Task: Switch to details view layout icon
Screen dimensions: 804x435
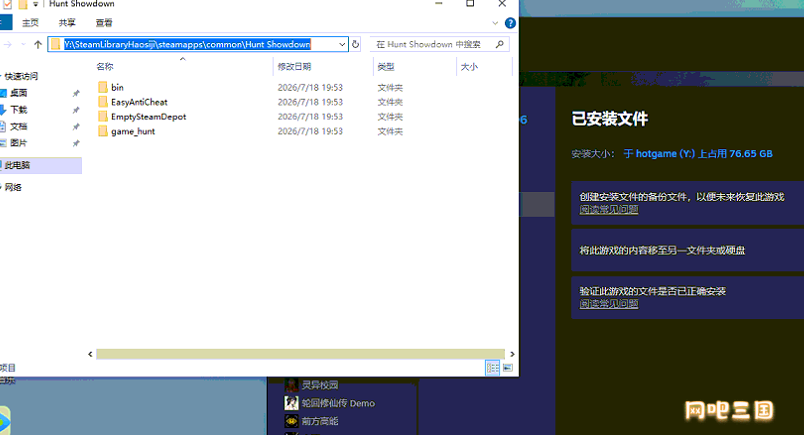Action: click(x=492, y=368)
